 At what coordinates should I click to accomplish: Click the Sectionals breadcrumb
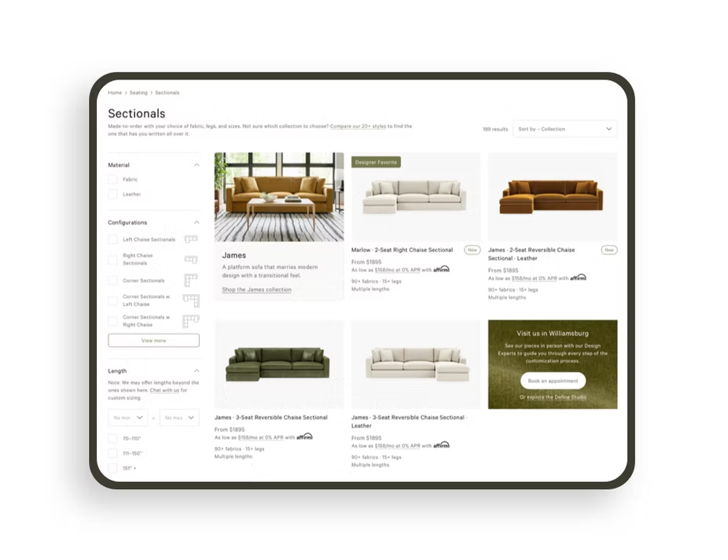(167, 92)
